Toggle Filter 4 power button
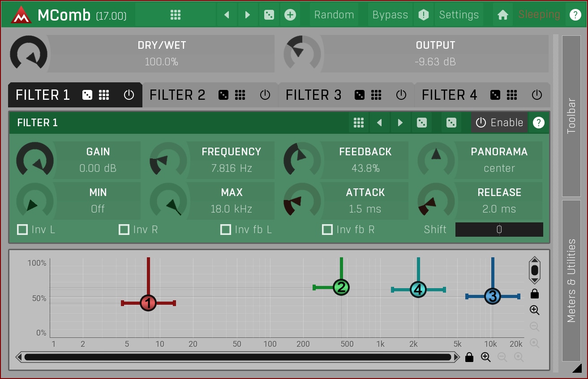This screenshot has height=379, width=588. pos(536,95)
